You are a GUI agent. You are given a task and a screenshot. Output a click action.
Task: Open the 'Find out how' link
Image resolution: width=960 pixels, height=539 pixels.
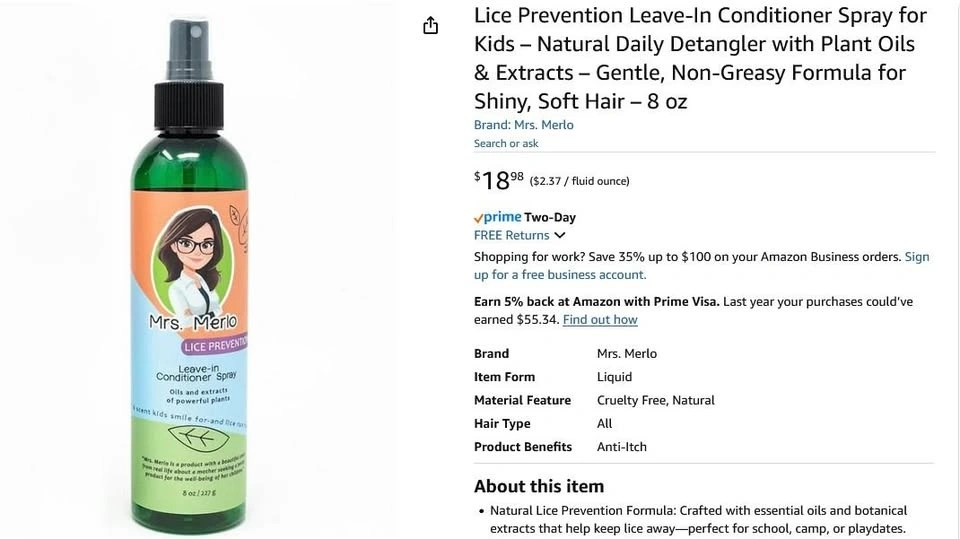click(x=600, y=320)
